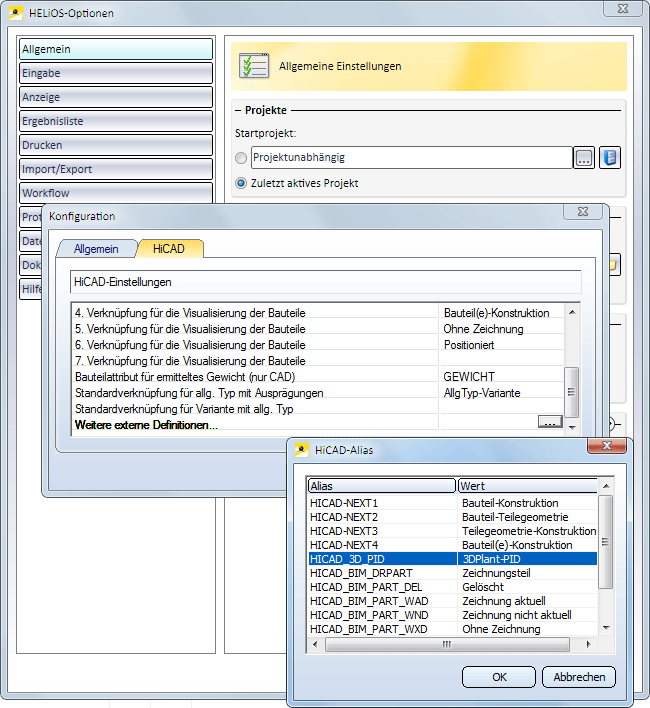Select Zuletzt aktives Projekt radio button
This screenshot has width=650, height=708.
click(240, 183)
